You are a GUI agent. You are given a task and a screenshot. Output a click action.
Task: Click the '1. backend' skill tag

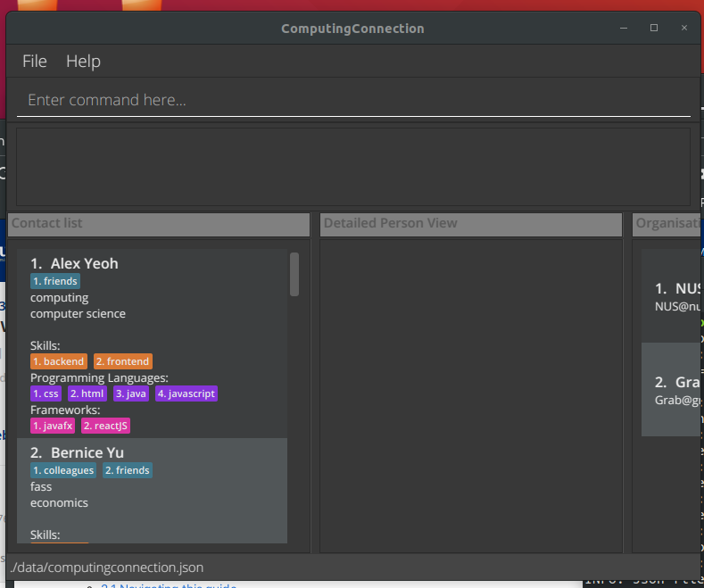pos(59,361)
